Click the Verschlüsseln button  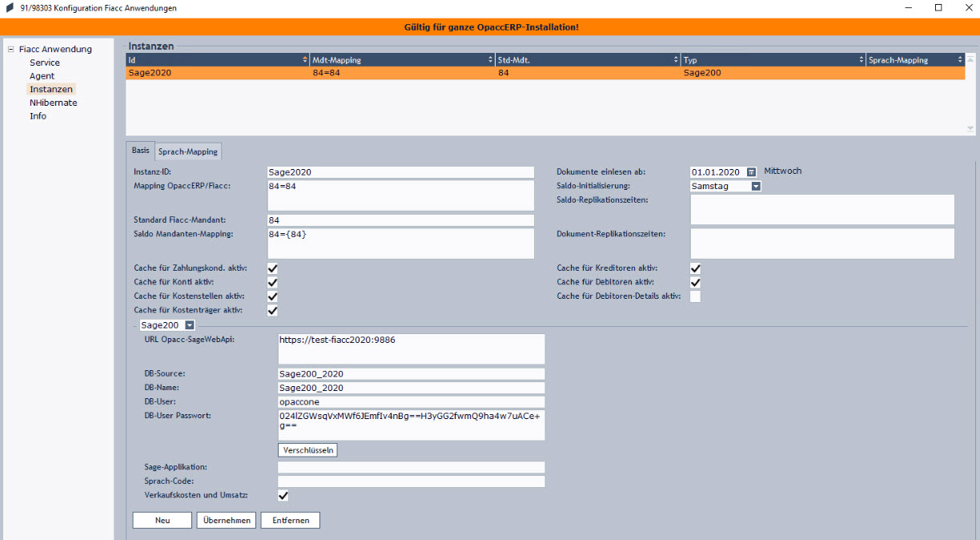(x=308, y=450)
